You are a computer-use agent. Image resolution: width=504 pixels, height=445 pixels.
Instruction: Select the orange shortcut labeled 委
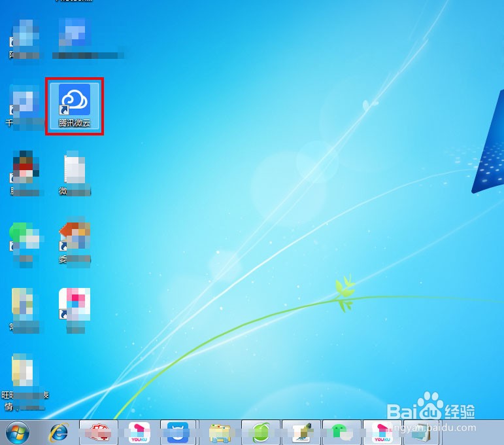75,242
